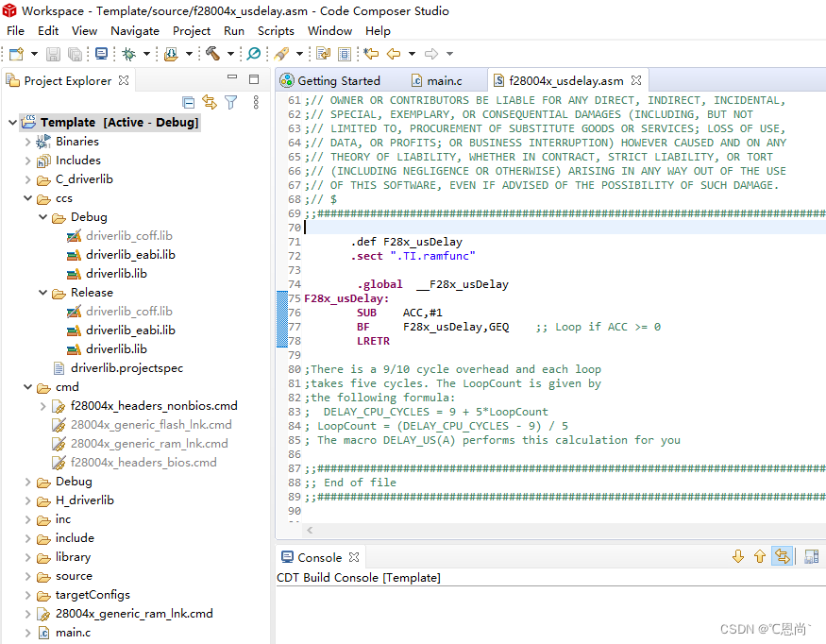Switch to the Getting Started tab
This screenshot has height=644, width=826.
pos(330,80)
